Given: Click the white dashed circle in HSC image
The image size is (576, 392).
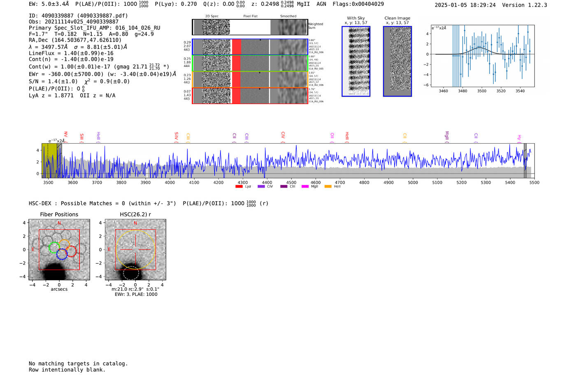Looking at the screenshot, I should 131,273.
